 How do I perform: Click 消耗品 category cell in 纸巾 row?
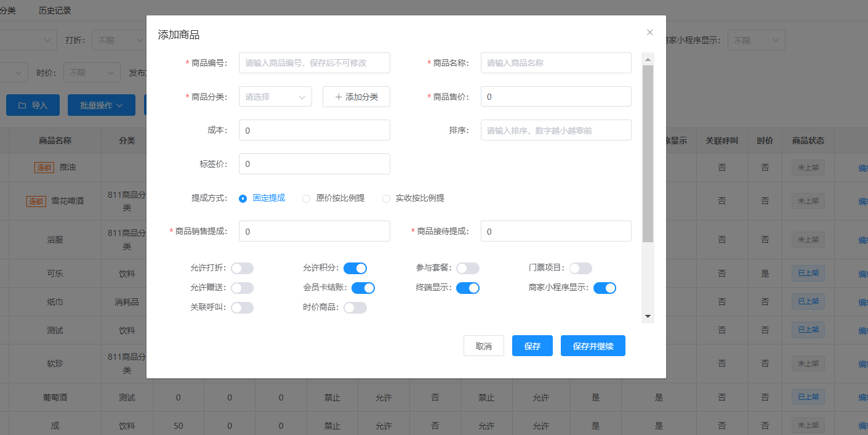click(x=127, y=302)
